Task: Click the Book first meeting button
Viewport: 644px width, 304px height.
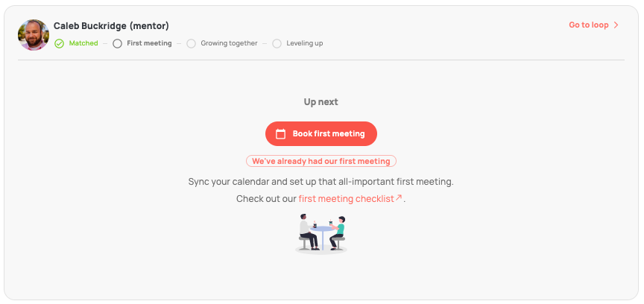Action: click(321, 133)
